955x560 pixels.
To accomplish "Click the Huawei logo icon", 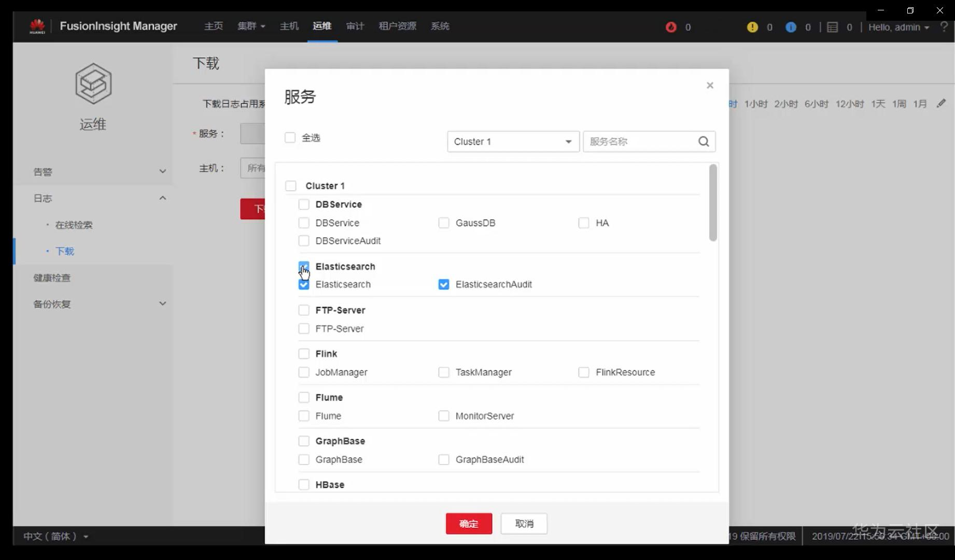I will pos(37,26).
